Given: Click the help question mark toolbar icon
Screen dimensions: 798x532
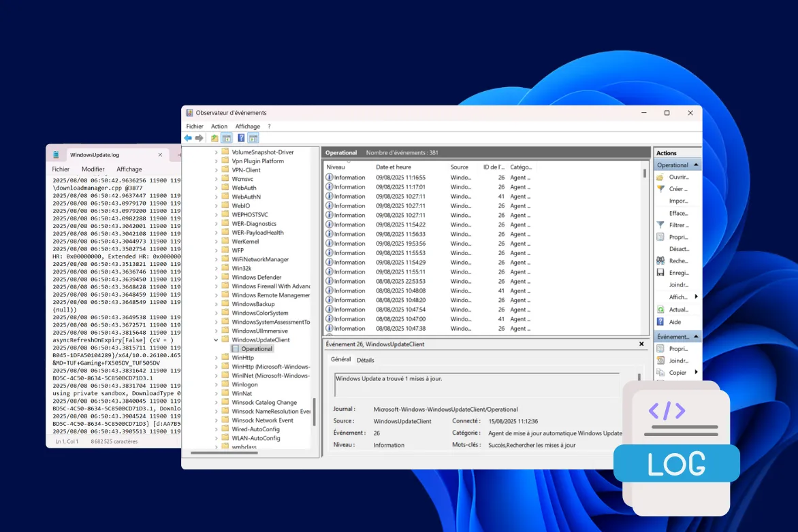Looking at the screenshot, I should 241,138.
